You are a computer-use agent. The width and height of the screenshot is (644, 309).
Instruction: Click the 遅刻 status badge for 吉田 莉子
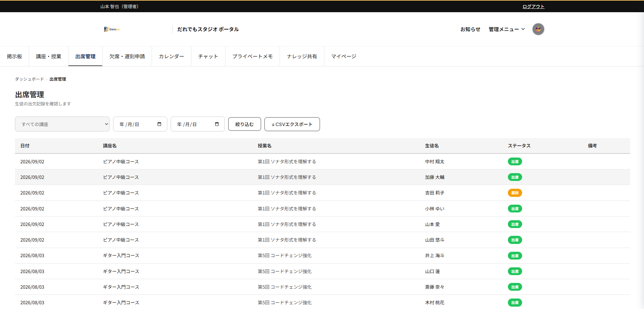515,193
